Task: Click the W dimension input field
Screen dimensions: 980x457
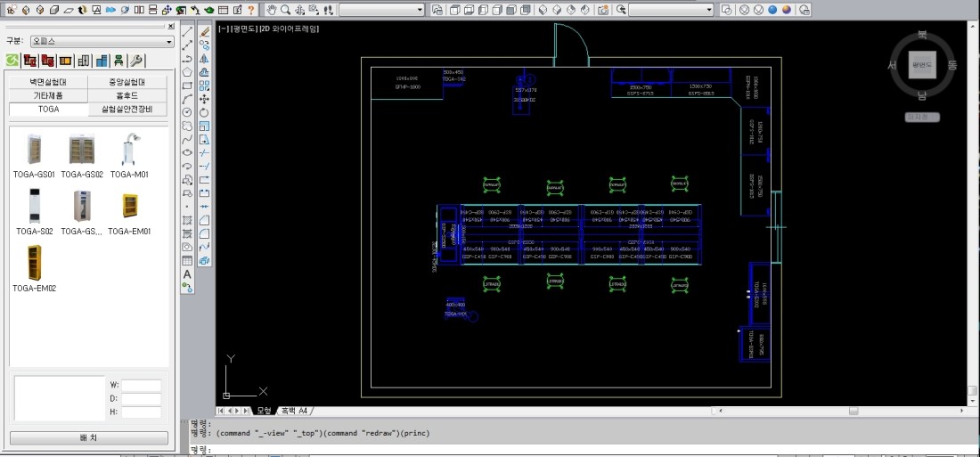Action: [x=142, y=386]
